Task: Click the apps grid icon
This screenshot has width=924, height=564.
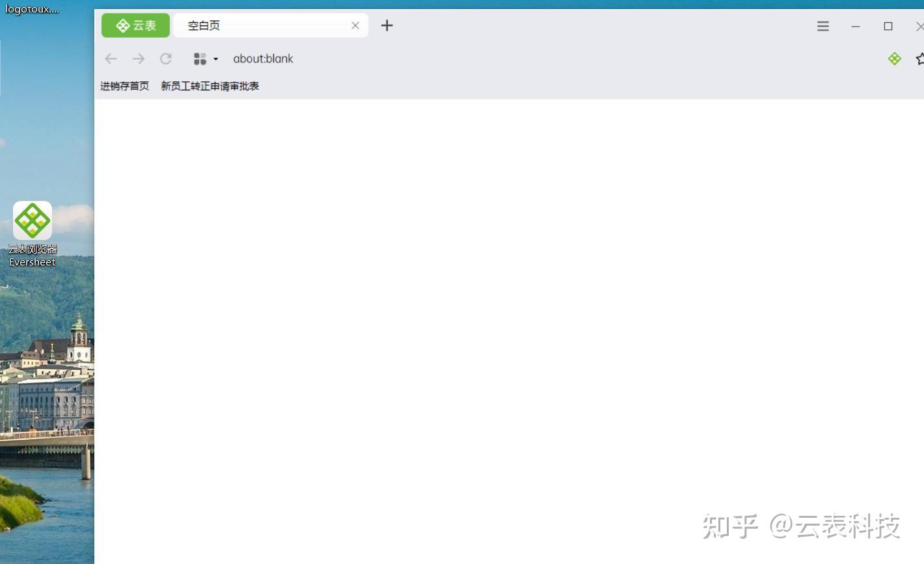Action: point(199,59)
